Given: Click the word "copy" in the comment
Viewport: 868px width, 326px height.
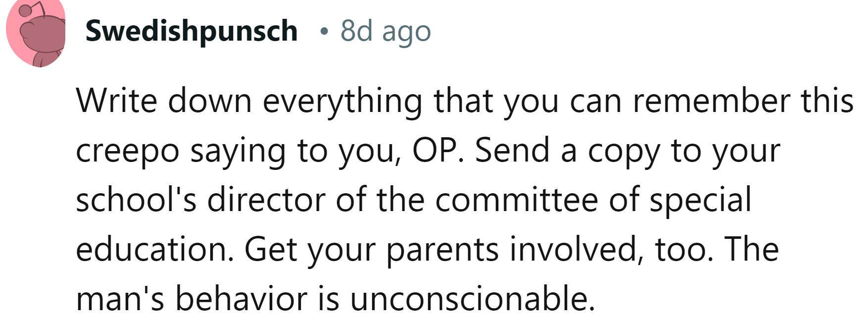Looking at the screenshot, I should (624, 152).
